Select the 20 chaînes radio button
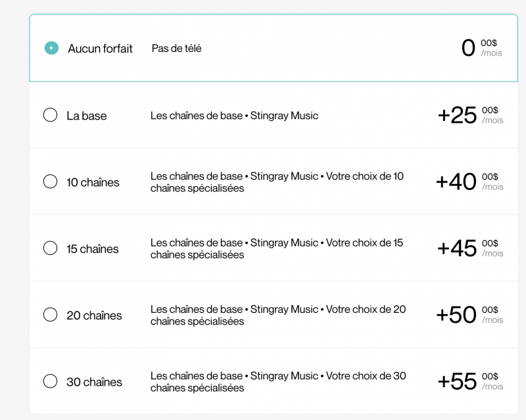The height and width of the screenshot is (420, 526). point(50,315)
